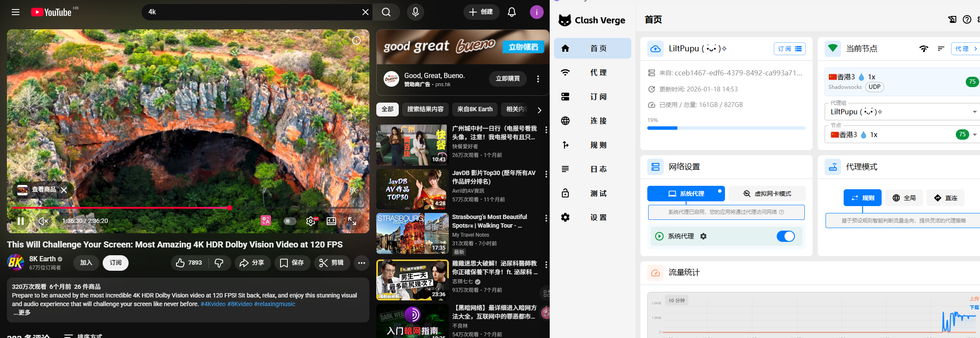Click the 分享 share button

coord(252,263)
